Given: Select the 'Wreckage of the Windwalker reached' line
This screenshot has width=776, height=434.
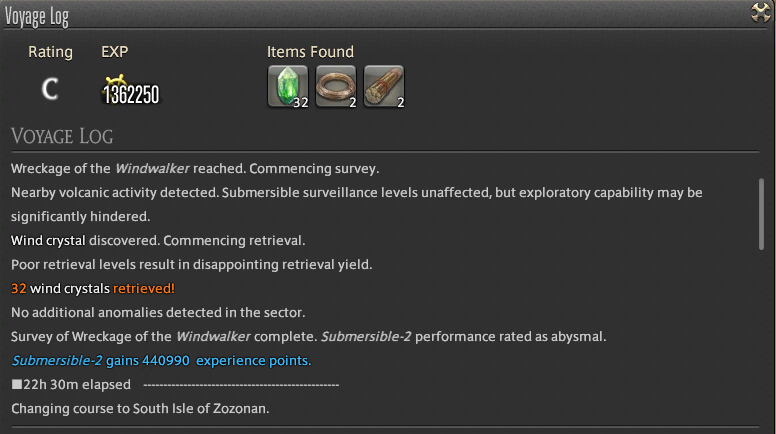Looking at the screenshot, I should (x=195, y=169).
